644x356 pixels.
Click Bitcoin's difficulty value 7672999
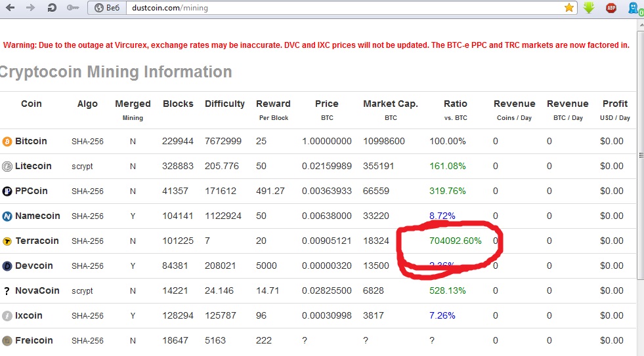(223, 141)
